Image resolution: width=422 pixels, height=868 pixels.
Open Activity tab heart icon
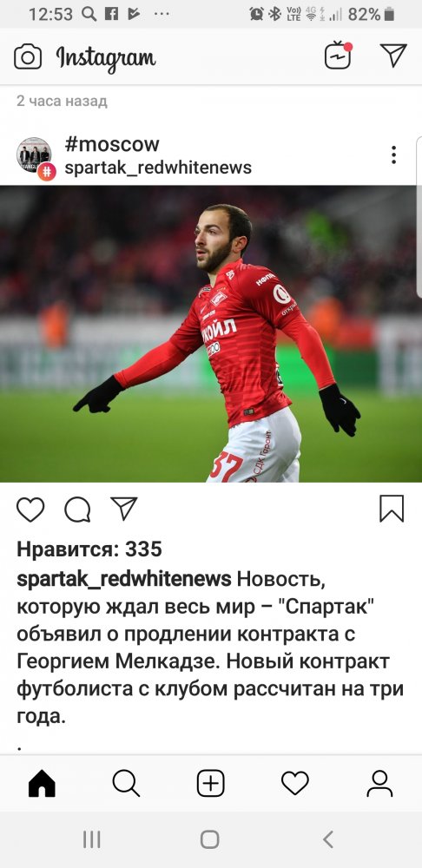pyautogui.click(x=295, y=783)
